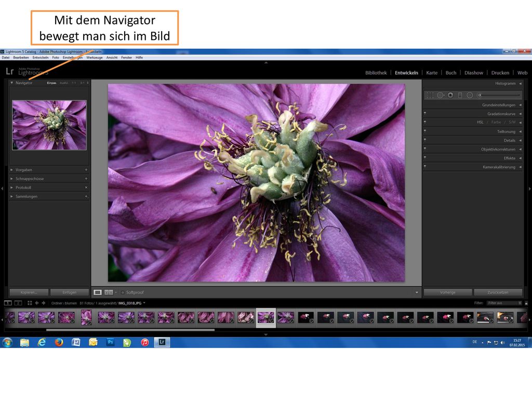Screen dimensions: 532x399
Task: Expand the Protokoll panel
Action: coord(11,187)
